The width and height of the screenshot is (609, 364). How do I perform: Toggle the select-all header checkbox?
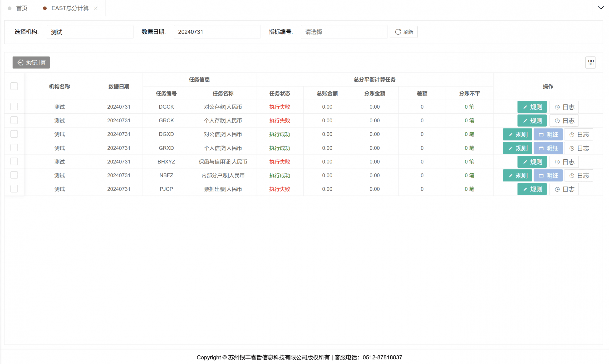(14, 86)
